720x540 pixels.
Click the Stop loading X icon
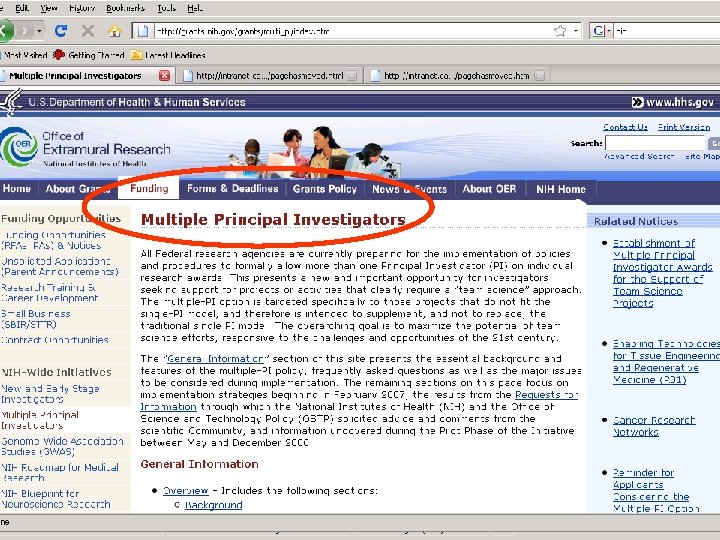[x=88, y=31]
